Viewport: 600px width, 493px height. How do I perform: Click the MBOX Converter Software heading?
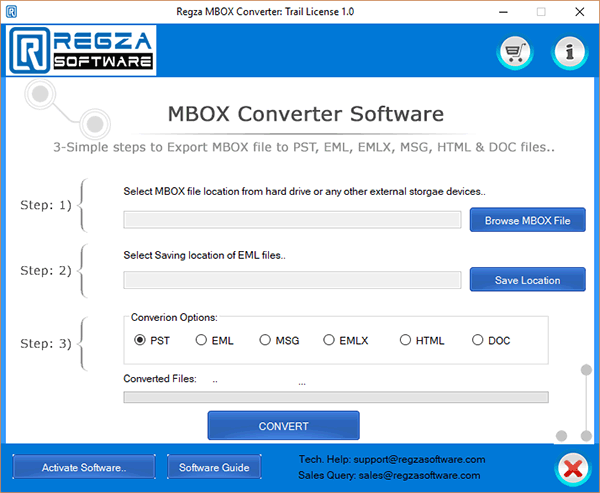click(x=306, y=114)
